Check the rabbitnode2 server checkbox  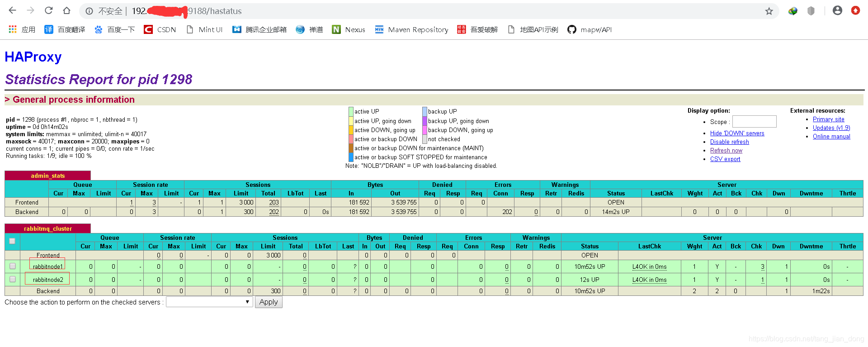(x=12, y=279)
